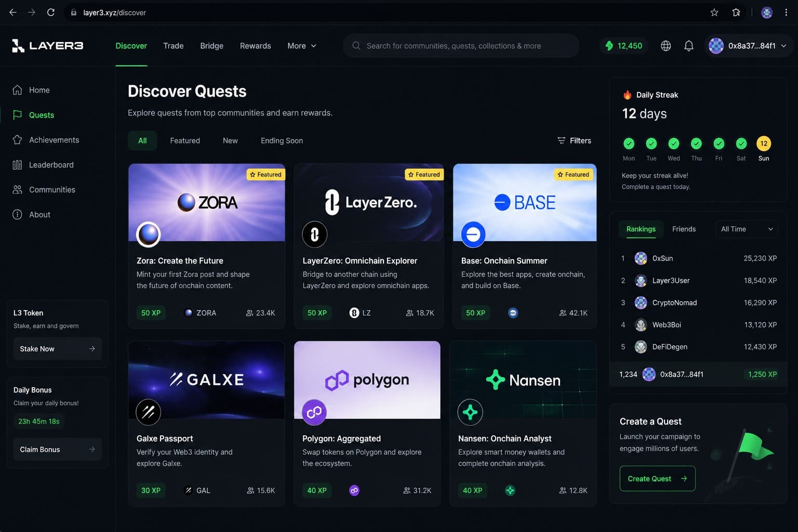The height and width of the screenshot is (532, 798).
Task: Click the LZ token icon in card footer
Action: click(354, 313)
